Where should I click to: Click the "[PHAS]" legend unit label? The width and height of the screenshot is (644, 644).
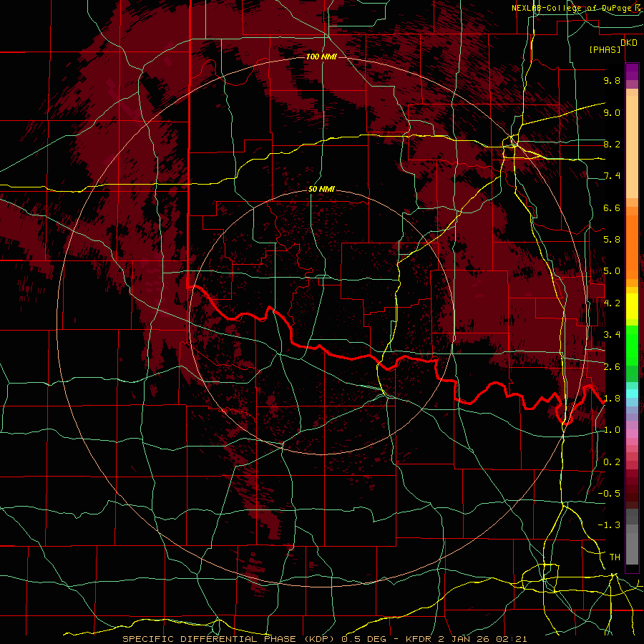point(605,50)
